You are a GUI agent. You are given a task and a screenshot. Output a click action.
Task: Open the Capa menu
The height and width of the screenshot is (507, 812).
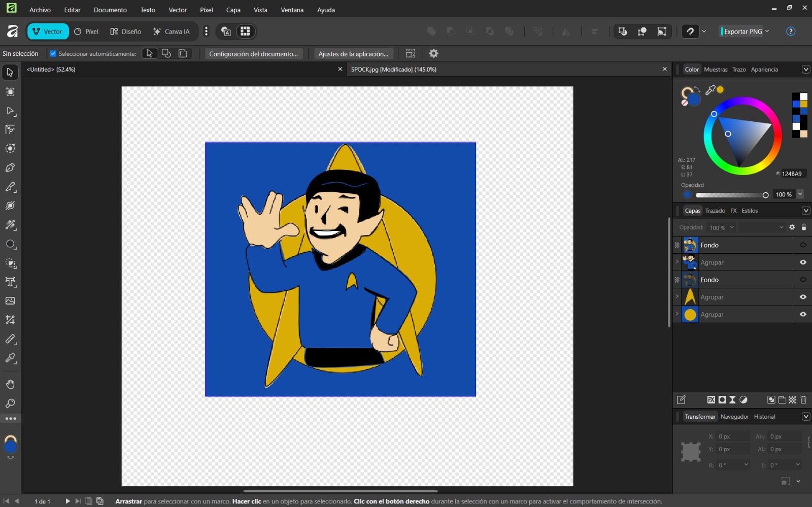coord(233,10)
